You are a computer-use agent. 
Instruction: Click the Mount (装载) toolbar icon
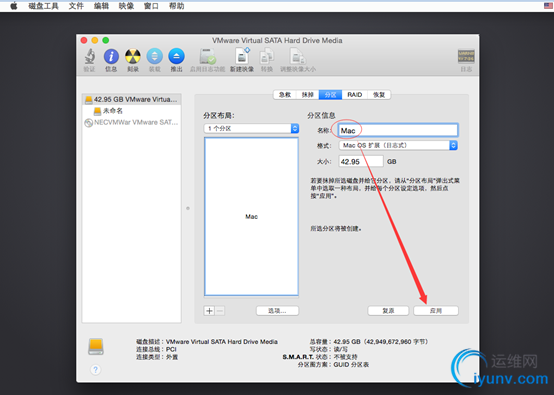coord(155,57)
